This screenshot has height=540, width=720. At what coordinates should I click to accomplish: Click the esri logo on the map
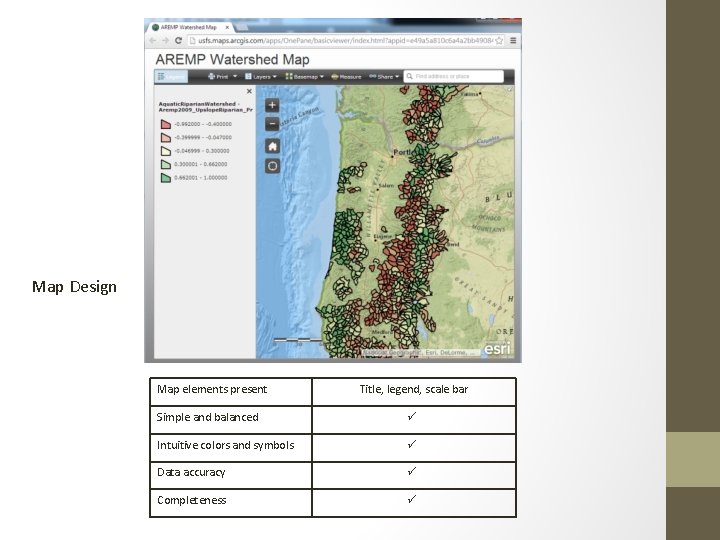(x=497, y=349)
